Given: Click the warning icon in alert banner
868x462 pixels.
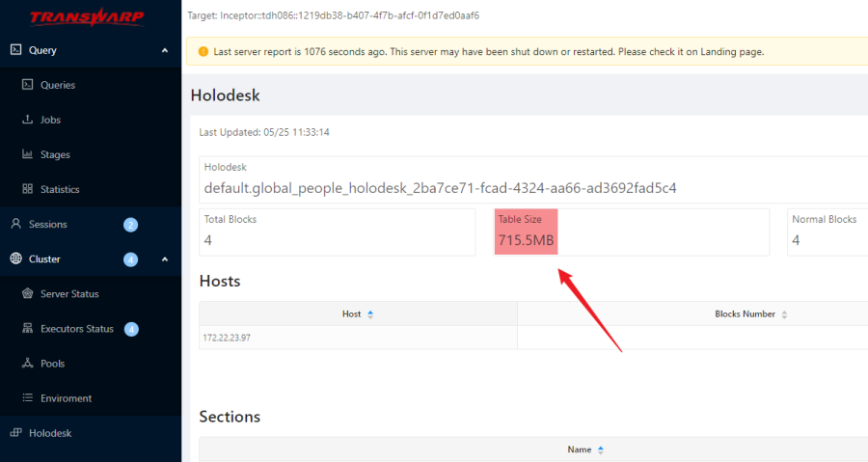Looking at the screenshot, I should (203, 51).
